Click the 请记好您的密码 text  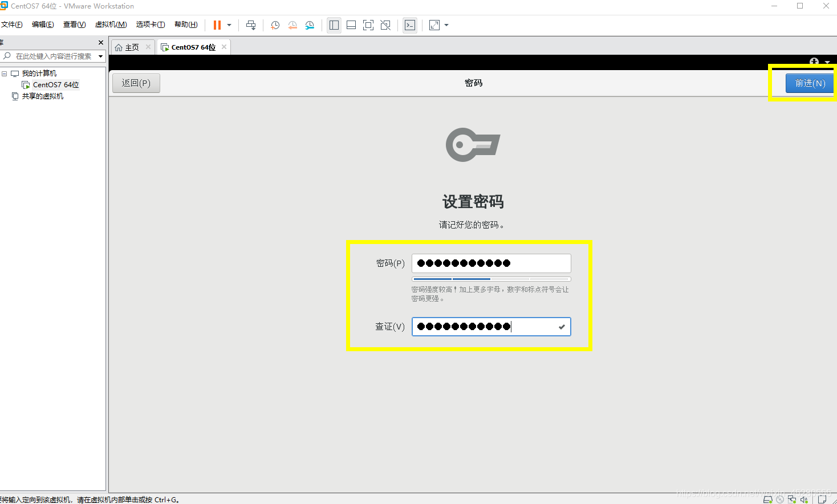471,225
